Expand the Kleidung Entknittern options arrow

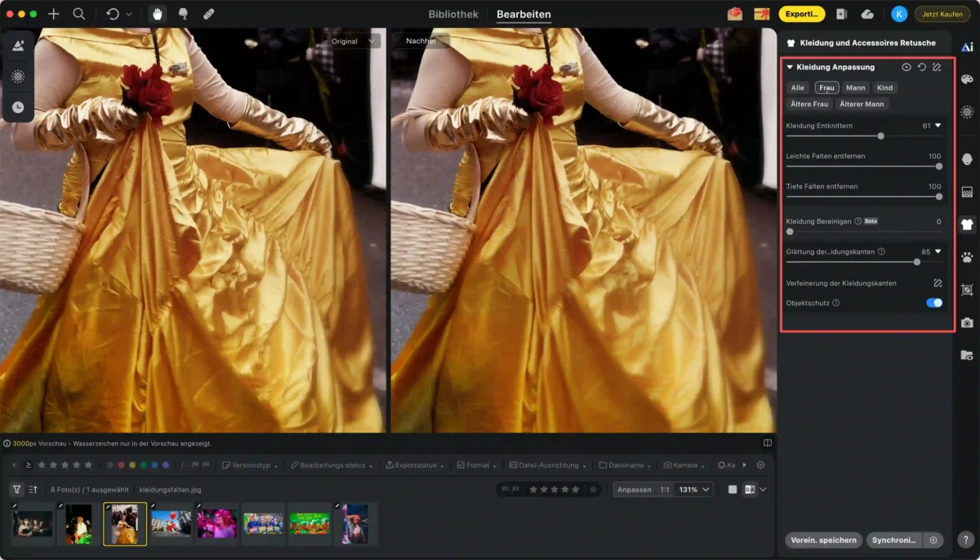pos(938,126)
